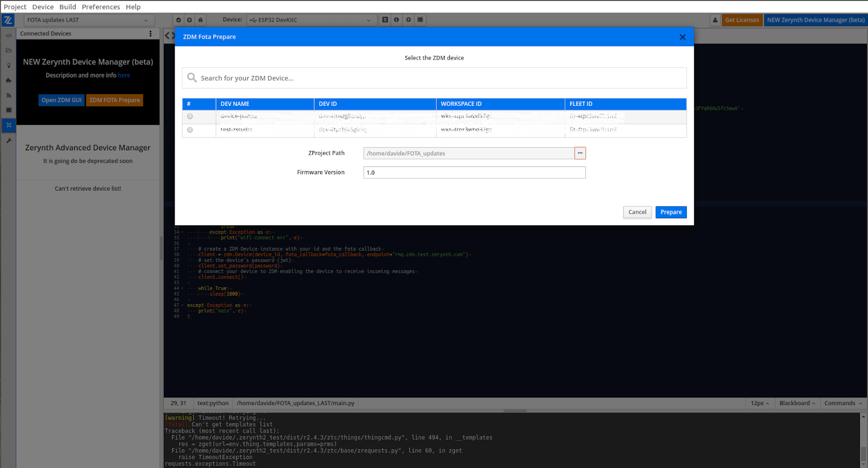Open the RSS news feed sidebar icon

[8, 95]
